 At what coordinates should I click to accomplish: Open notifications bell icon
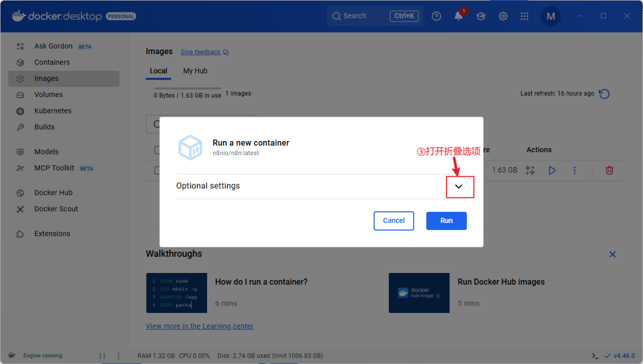point(458,16)
